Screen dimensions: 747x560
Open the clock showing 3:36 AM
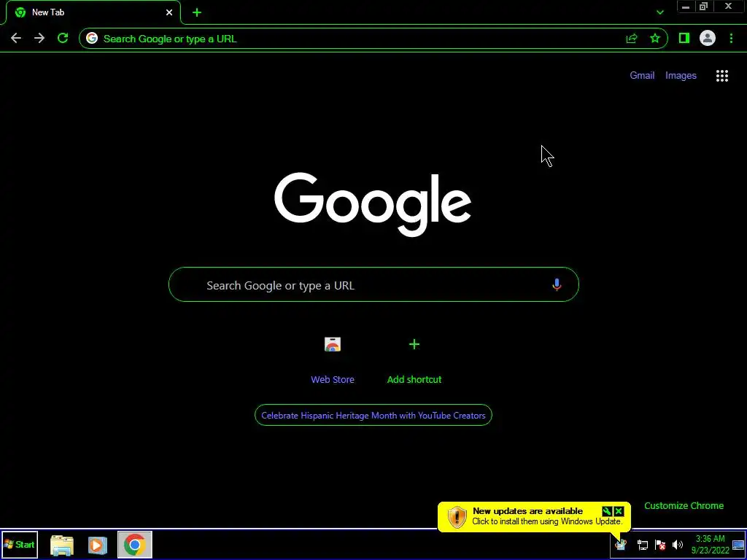coord(710,544)
